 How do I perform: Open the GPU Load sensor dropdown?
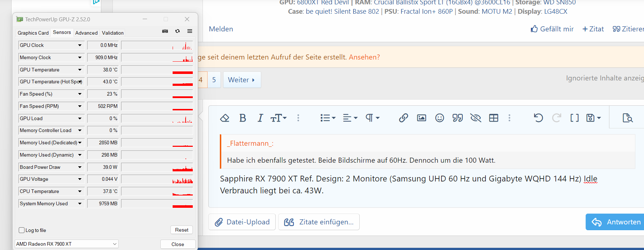coord(80,118)
